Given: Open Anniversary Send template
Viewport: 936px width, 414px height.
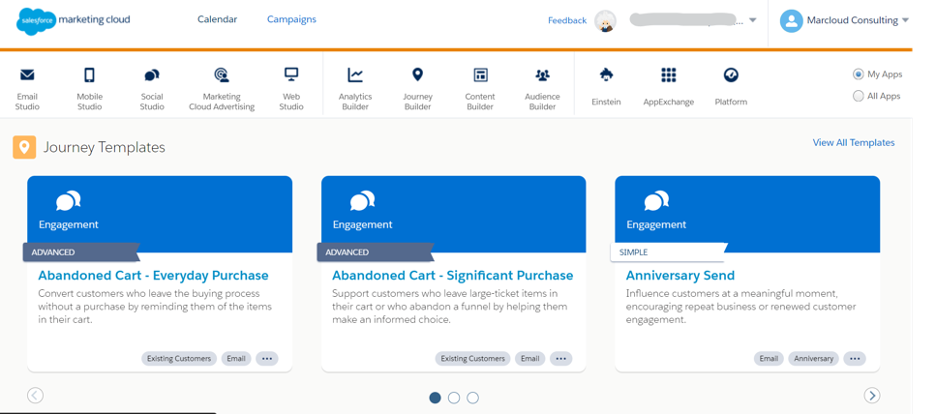Looking at the screenshot, I should coord(680,276).
